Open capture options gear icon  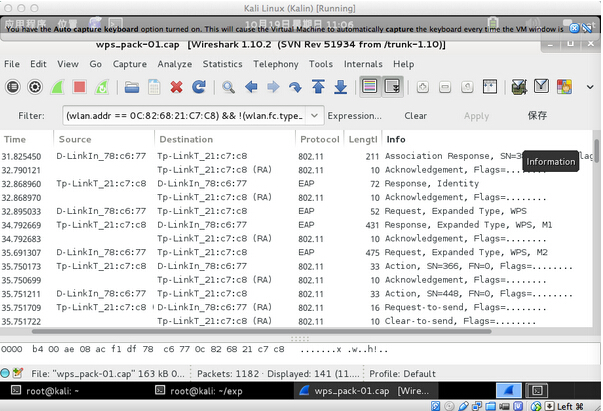pyautogui.click(x=35, y=87)
